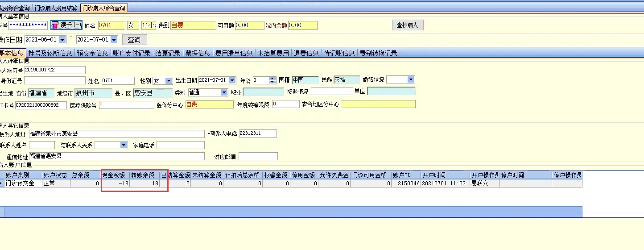Expand the 类别 普通 dropdown

224,92
